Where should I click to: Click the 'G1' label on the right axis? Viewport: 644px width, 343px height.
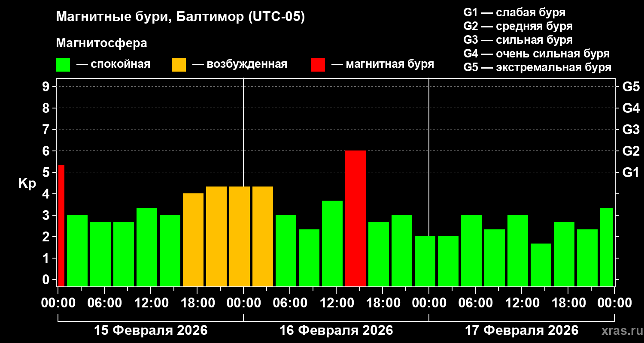pyautogui.click(x=631, y=172)
